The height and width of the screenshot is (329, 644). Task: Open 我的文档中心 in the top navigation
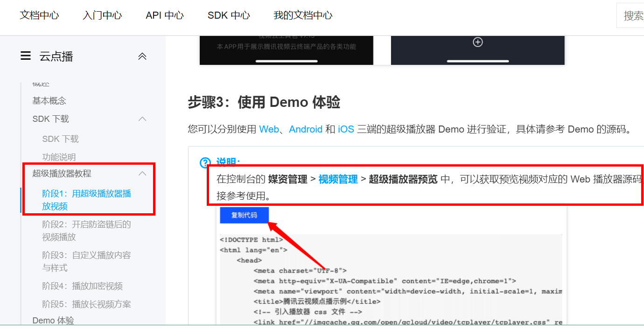(303, 15)
